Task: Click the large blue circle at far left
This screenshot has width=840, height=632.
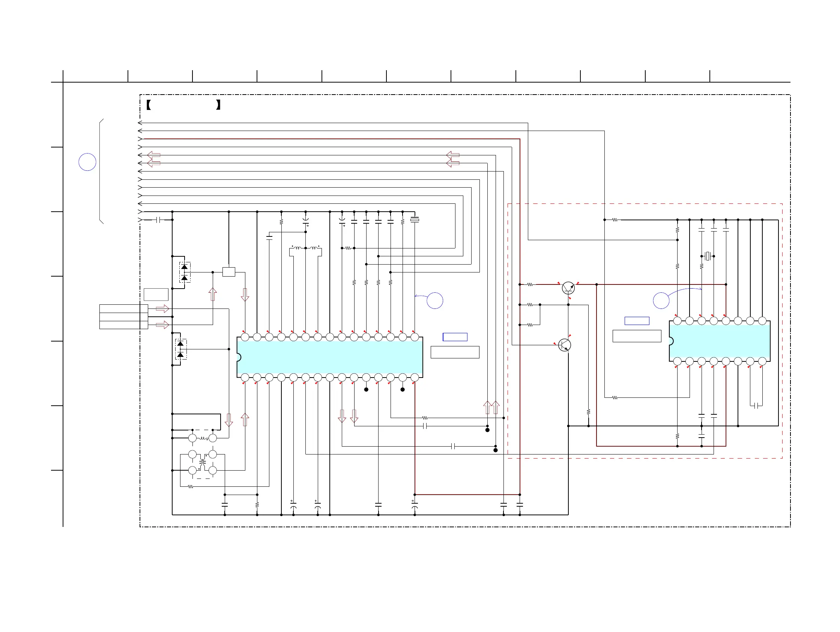Action: (x=87, y=162)
